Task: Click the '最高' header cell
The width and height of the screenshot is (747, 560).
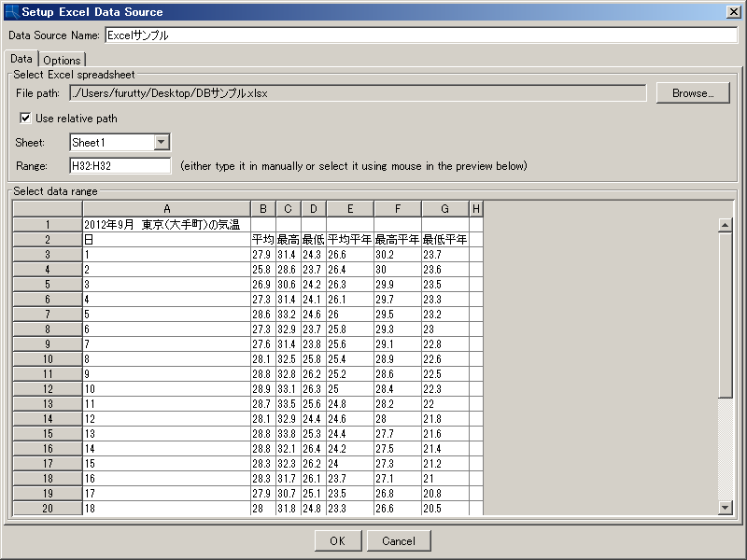Action: coord(289,240)
